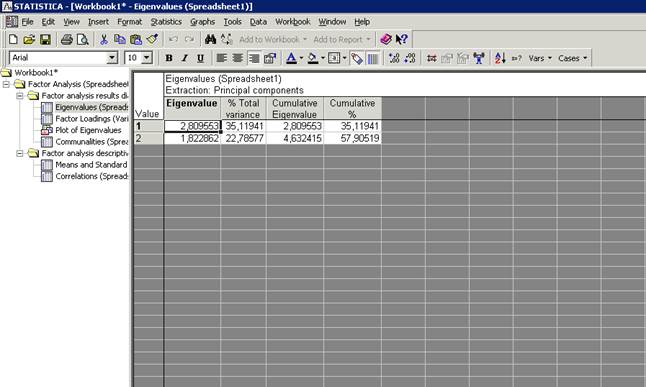Collapse the Factor analysis results folder
Screen dimensions: 646x387
pos(19,96)
